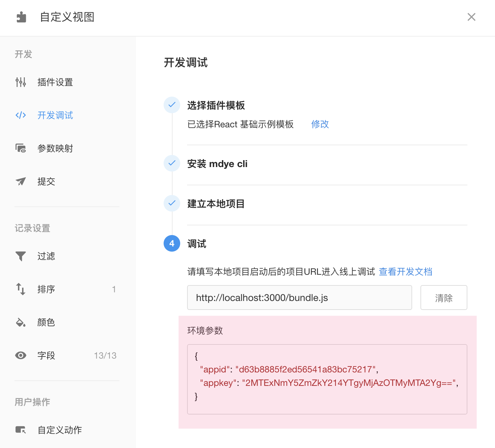The width and height of the screenshot is (495, 448).
Task: Click the 已选择React 基础示例模板 text
Action: point(241,124)
